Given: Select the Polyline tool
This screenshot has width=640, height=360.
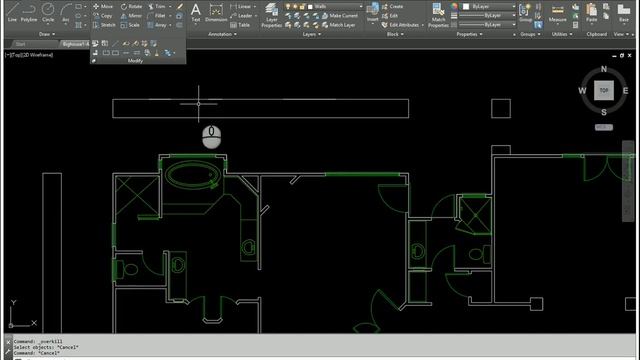Looking at the screenshot, I should coord(29,12).
